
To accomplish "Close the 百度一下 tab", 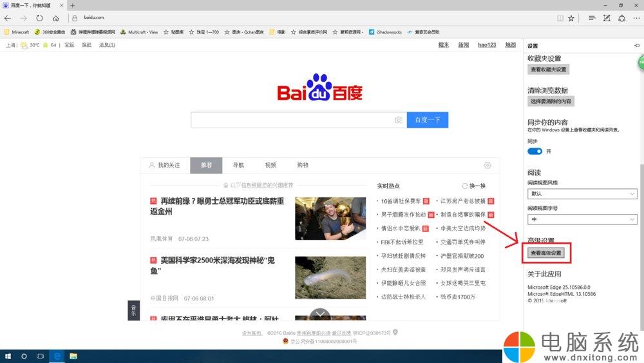I will (62, 5).
